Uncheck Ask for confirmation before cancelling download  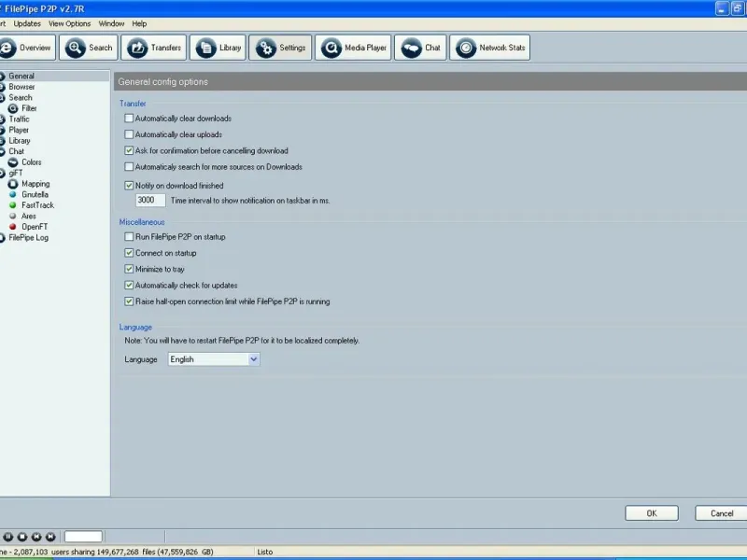point(129,150)
